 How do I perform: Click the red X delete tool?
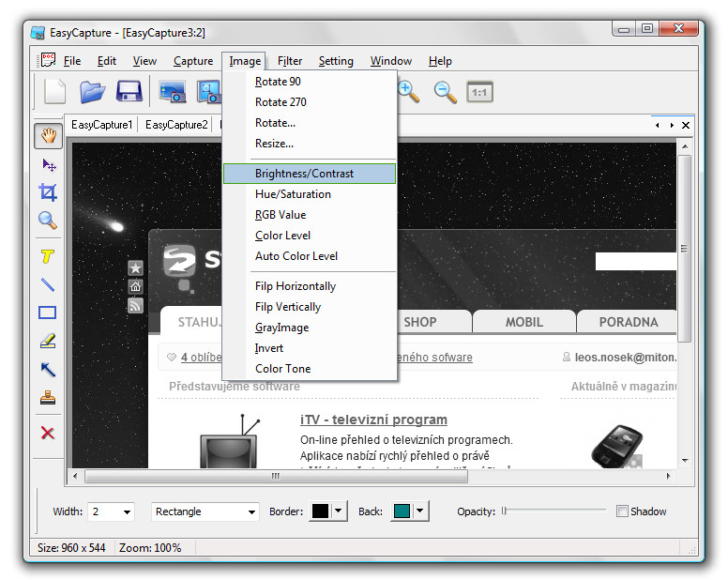pos(47,433)
